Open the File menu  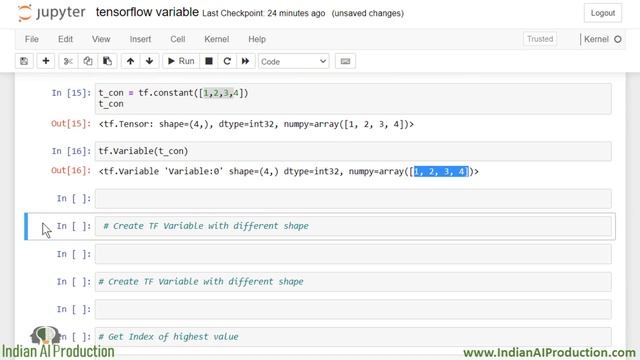[31, 39]
